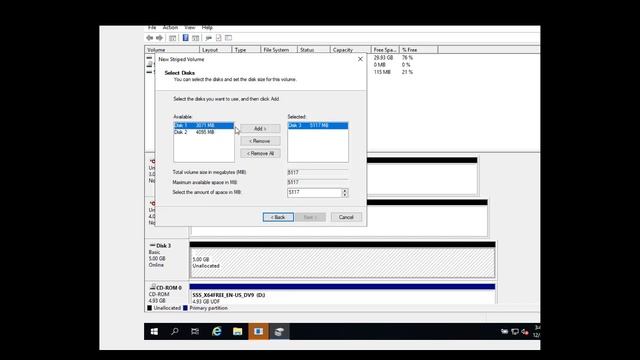Sort by the File System column header
Image resolution: width=640 pixels, height=360 pixels.
[279, 50]
